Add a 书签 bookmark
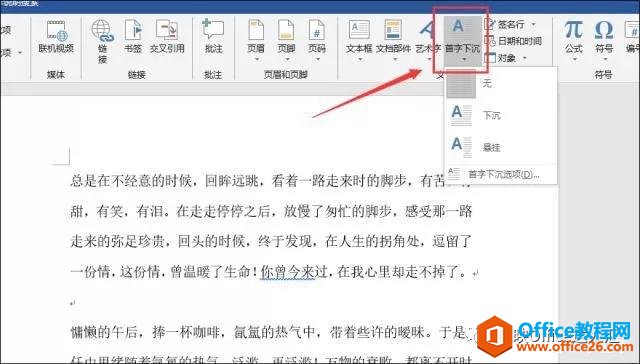 click(133, 37)
